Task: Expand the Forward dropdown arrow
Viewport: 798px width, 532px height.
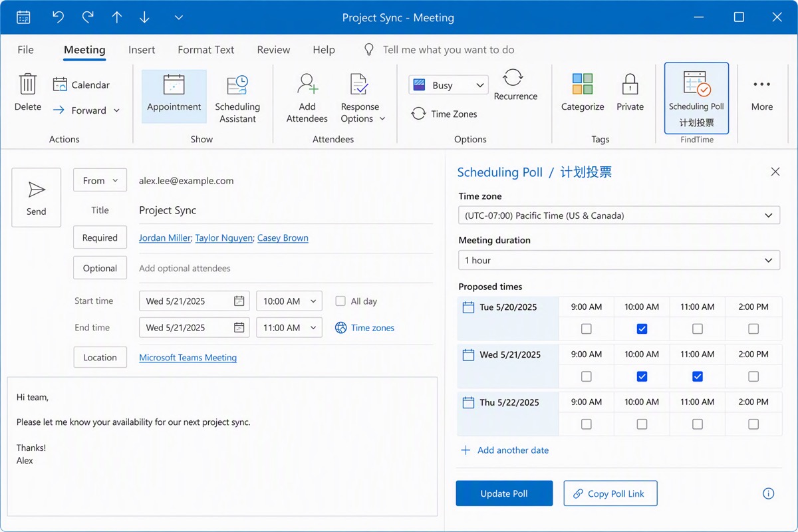Action: pos(117,110)
